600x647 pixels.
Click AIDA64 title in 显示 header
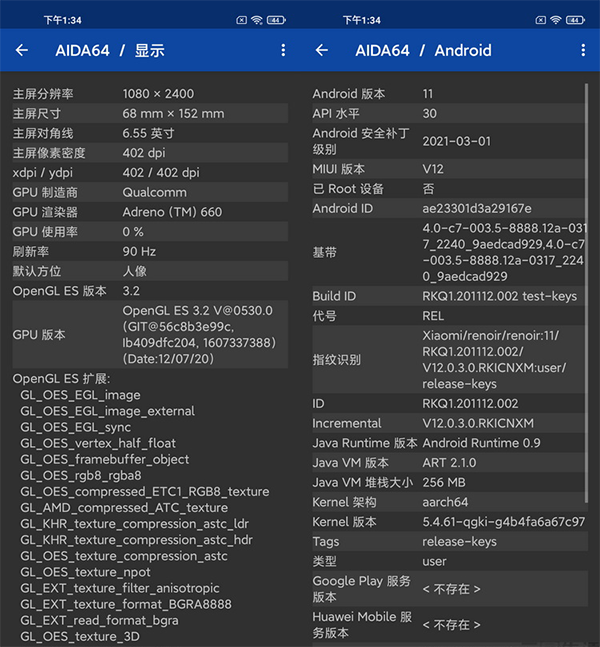(x=86, y=50)
